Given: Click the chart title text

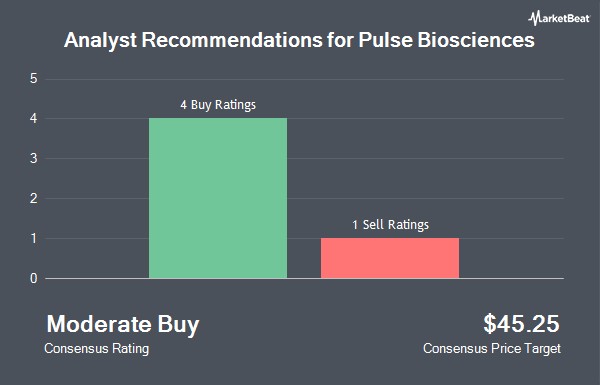Looking at the screenshot, I should pos(299,40).
